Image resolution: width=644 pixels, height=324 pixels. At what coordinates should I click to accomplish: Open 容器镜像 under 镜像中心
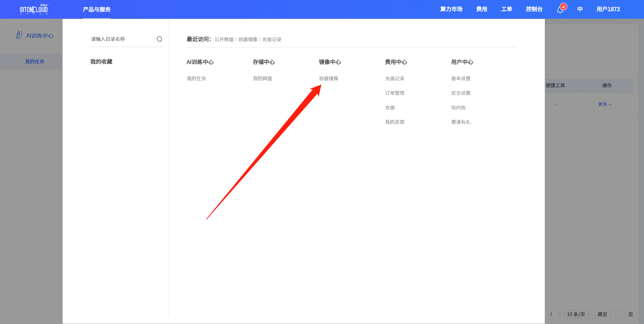coord(328,78)
